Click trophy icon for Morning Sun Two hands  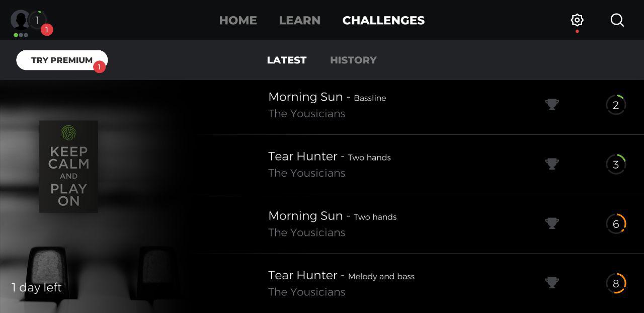click(x=552, y=223)
